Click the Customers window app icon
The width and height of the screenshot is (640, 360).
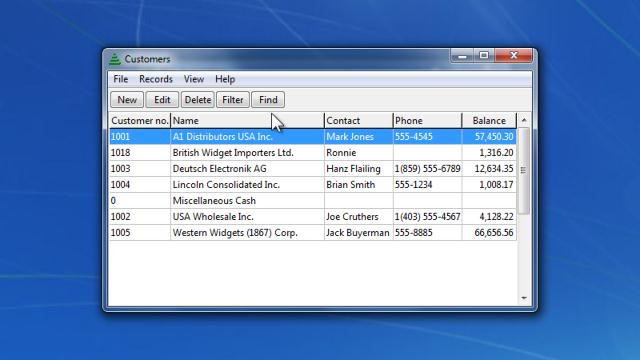115,59
